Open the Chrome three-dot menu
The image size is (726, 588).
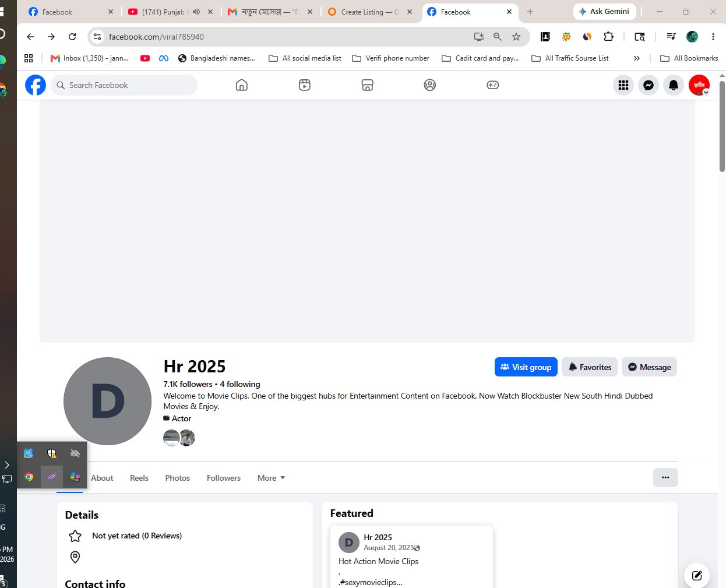713,37
